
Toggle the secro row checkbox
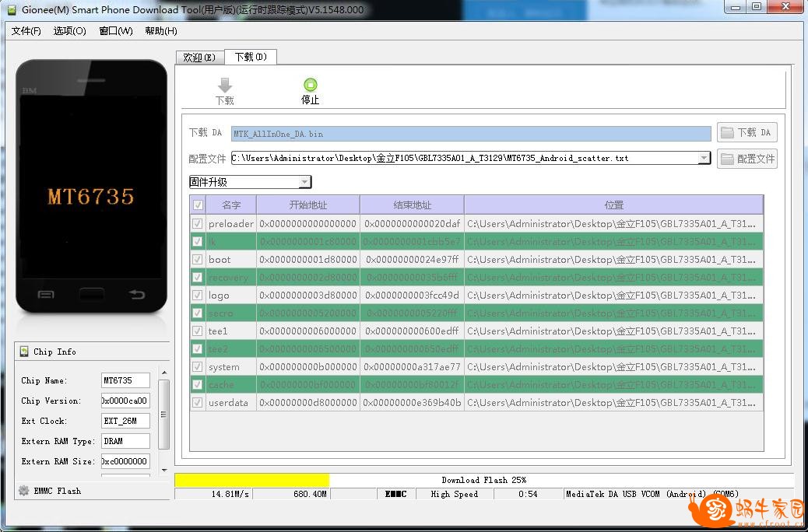point(198,313)
